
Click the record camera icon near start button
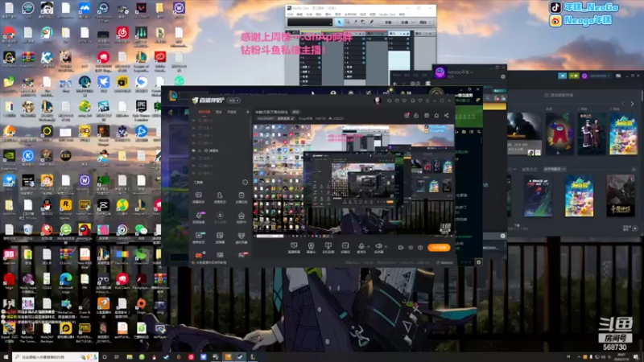[x=400, y=248]
